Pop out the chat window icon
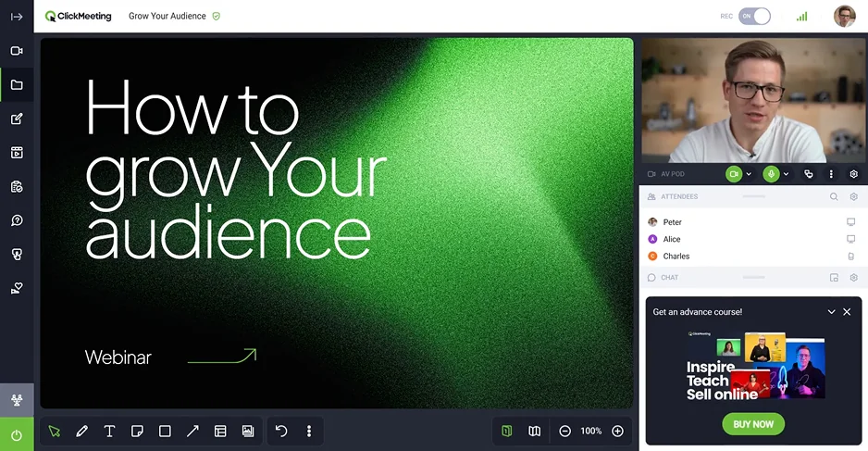 pos(834,278)
